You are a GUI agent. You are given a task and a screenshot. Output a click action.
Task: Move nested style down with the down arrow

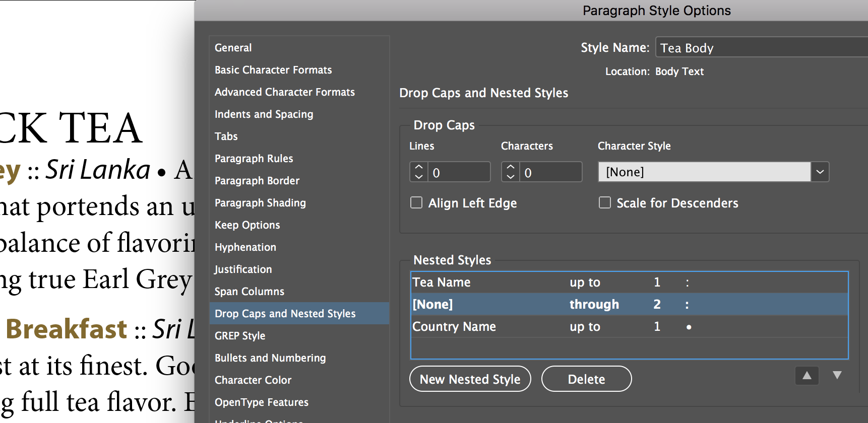pos(837,376)
